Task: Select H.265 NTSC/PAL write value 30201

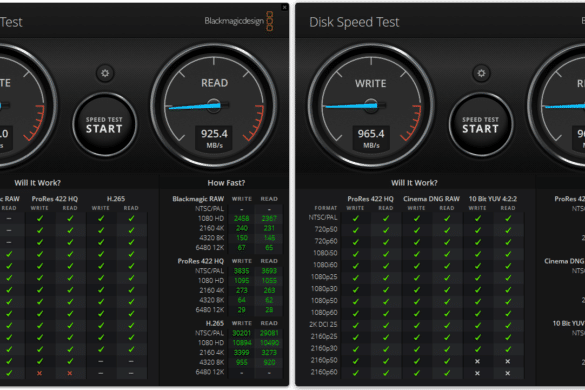Action: (241, 333)
